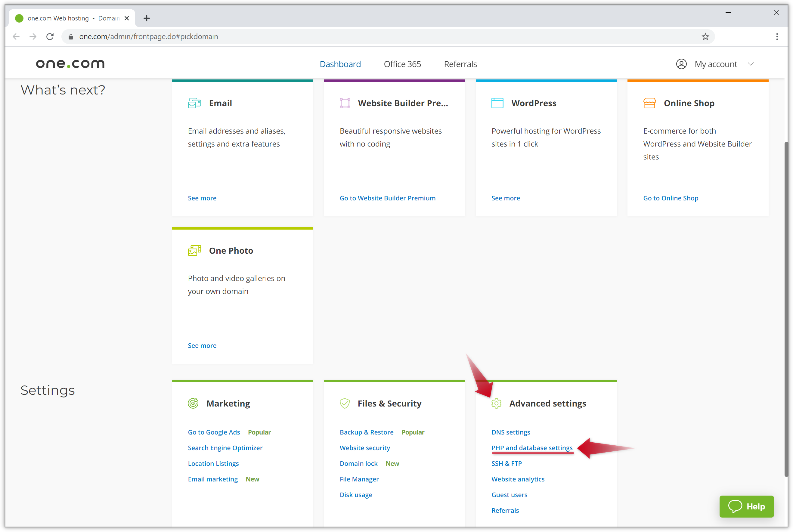Click the WordPress hosting icon
The height and width of the screenshot is (532, 793).
[x=497, y=103]
